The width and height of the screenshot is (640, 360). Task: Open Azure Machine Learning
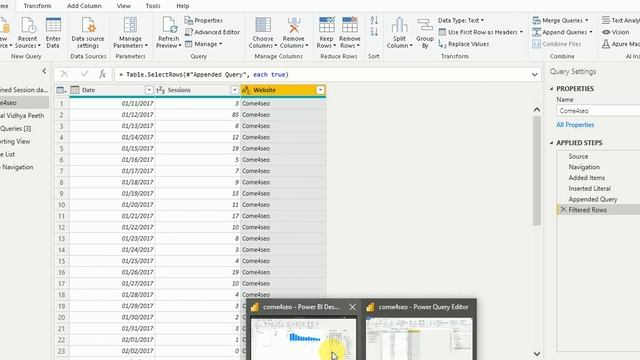coord(621,44)
